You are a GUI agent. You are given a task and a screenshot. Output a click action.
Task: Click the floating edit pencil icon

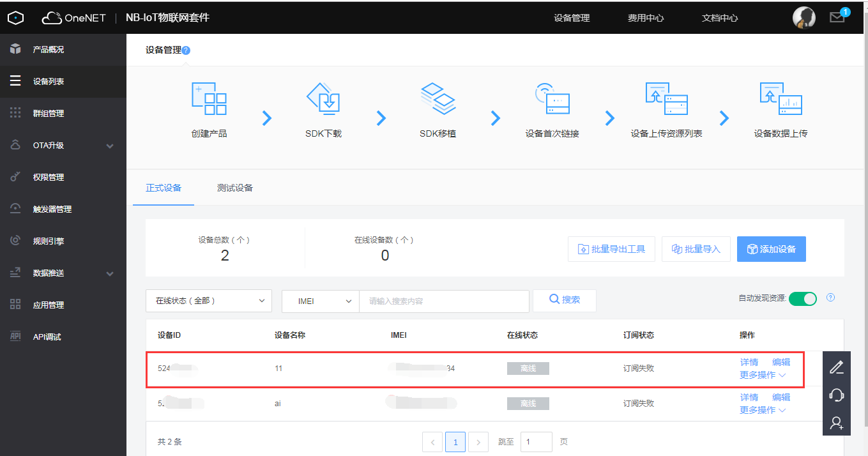[837, 367]
